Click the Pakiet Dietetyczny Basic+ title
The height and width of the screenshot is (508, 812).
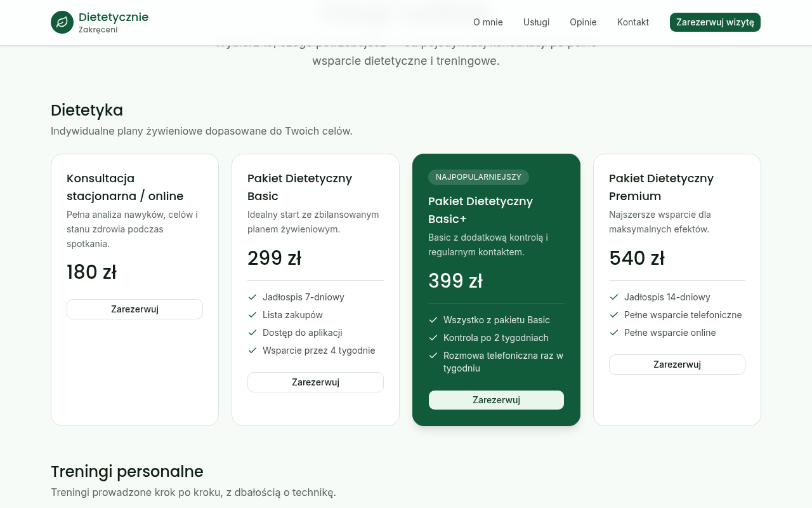pyautogui.click(x=480, y=210)
